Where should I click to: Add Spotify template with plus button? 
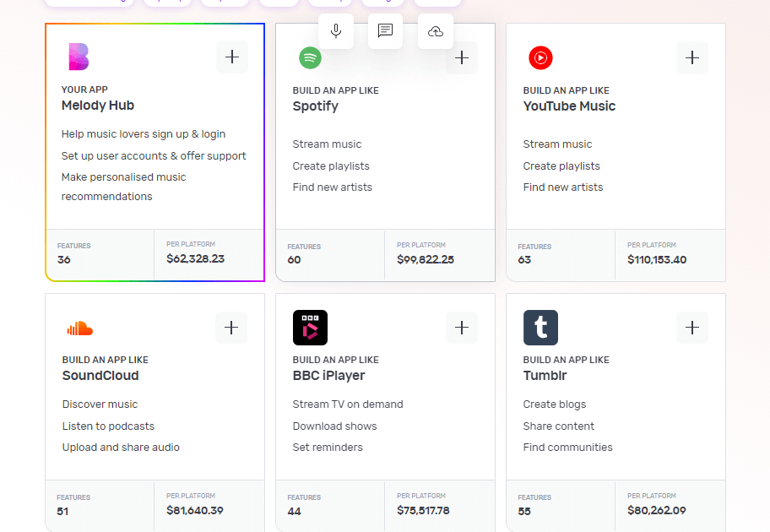[462, 58]
